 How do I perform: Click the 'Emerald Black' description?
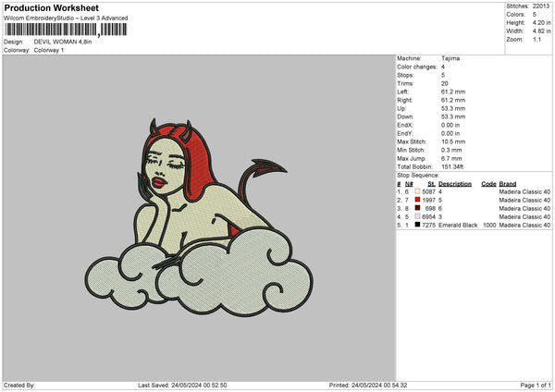(458, 225)
